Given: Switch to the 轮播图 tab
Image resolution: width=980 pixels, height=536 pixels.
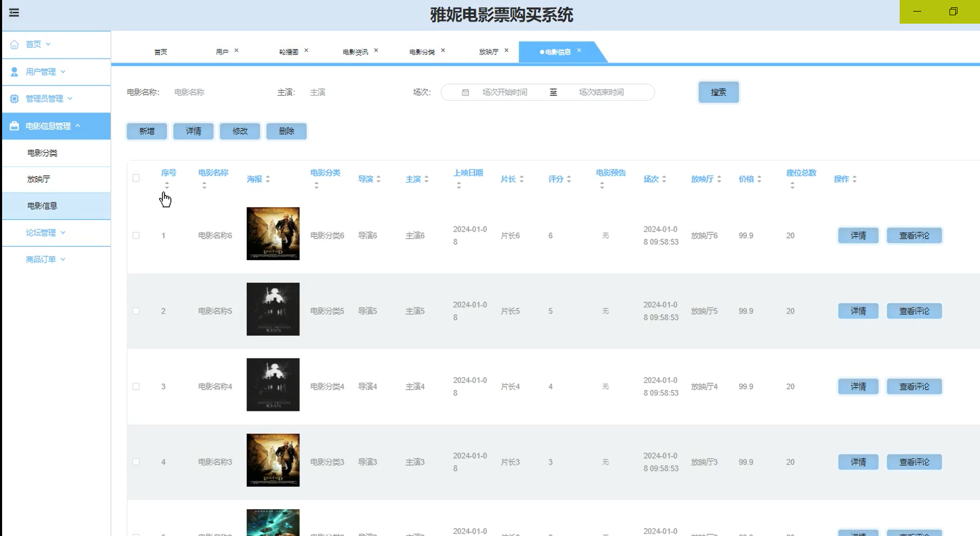Looking at the screenshot, I should [x=289, y=52].
